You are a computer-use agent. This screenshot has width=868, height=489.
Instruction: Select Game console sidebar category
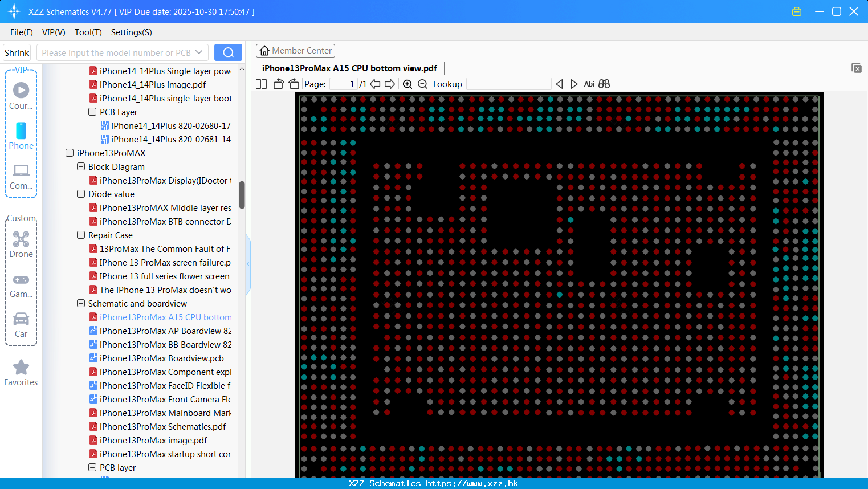[x=21, y=286]
